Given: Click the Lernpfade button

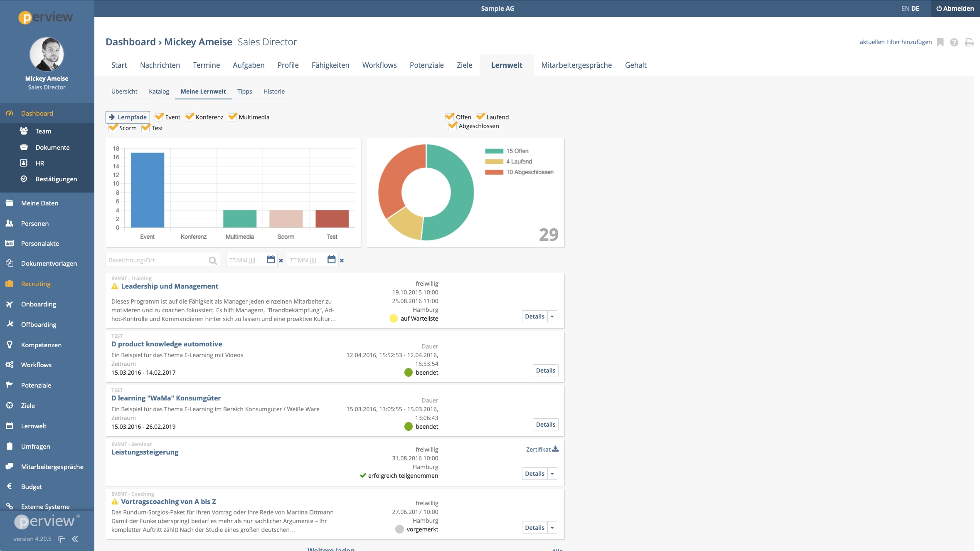Looking at the screenshot, I should coord(128,117).
